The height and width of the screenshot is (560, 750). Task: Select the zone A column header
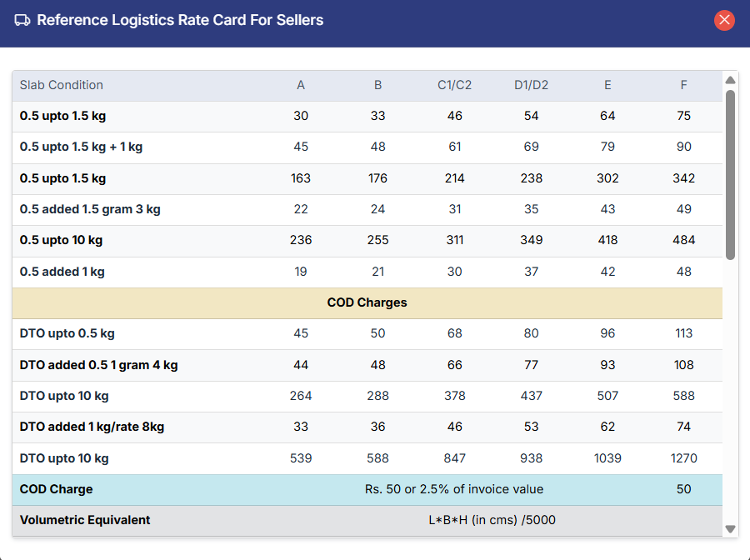tap(301, 85)
